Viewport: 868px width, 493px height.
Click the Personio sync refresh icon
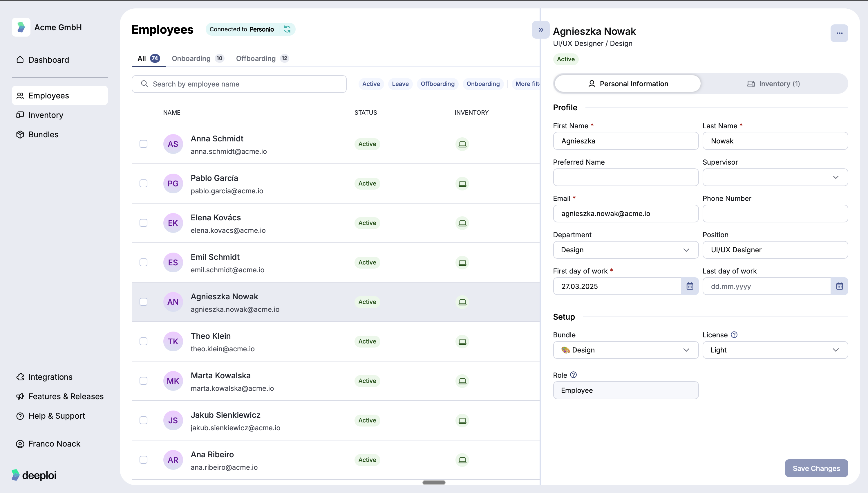pos(287,29)
